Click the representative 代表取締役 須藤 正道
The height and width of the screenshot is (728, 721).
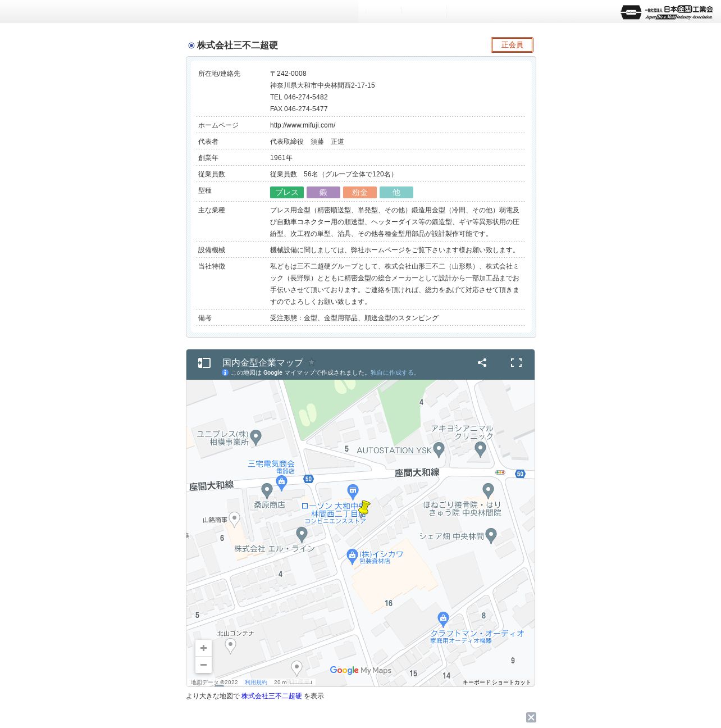tap(307, 142)
